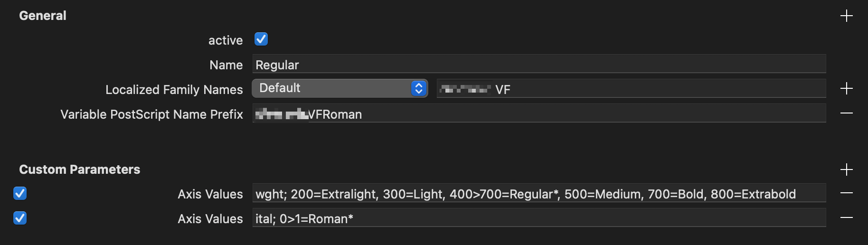Delete the ital Axis Values parameter
The width and height of the screenshot is (868, 245).
pyautogui.click(x=846, y=217)
